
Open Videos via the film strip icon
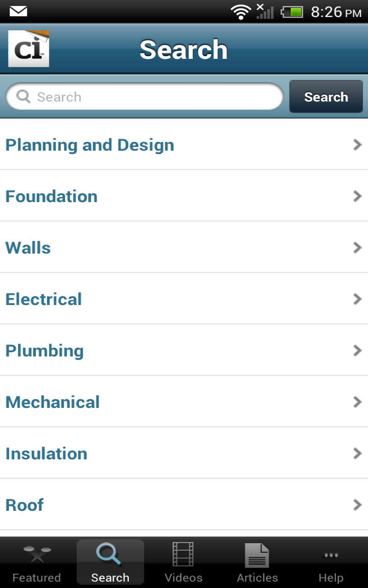coord(184,553)
